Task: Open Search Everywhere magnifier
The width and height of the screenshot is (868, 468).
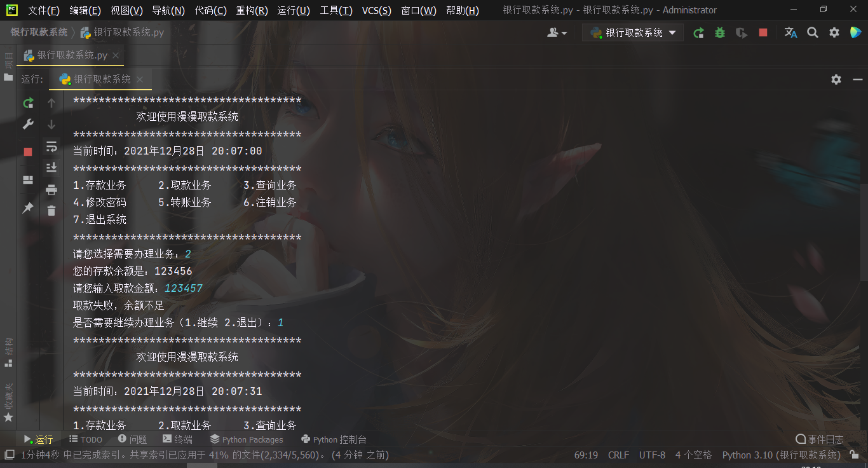Action: click(x=813, y=32)
